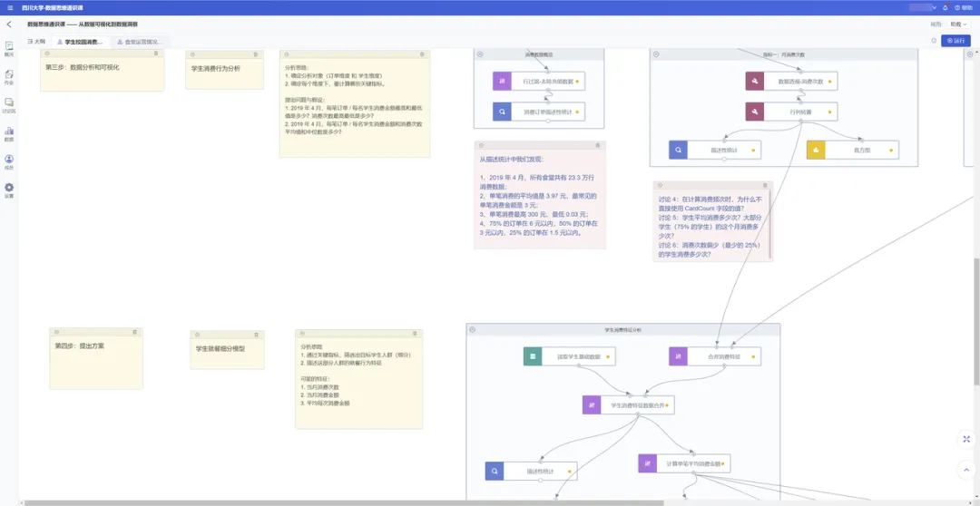Delete the 从描述统计中我们发现 note

tap(597, 145)
